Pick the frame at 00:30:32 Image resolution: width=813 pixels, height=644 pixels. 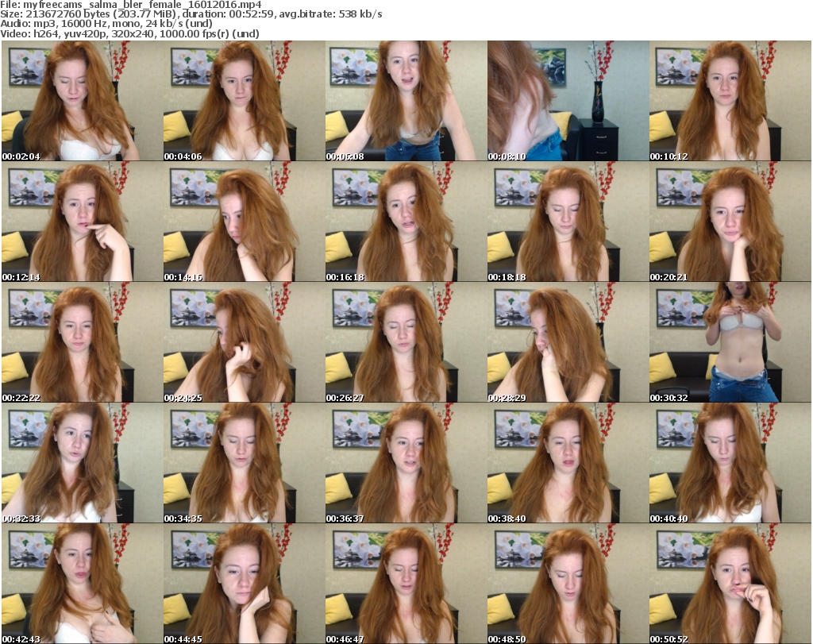click(730, 342)
